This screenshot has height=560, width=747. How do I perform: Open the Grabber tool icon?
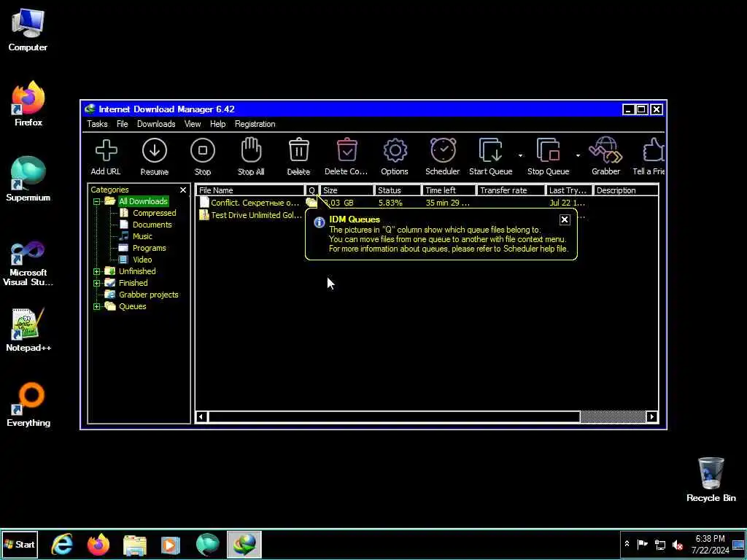coord(605,150)
